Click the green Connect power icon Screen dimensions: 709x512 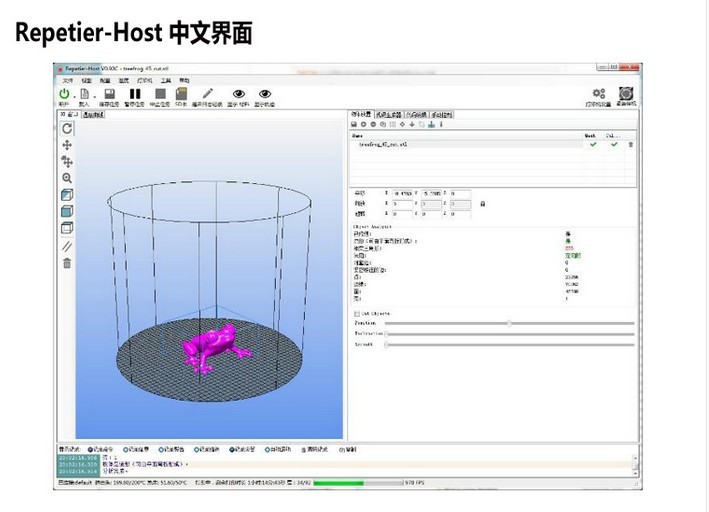(64, 94)
